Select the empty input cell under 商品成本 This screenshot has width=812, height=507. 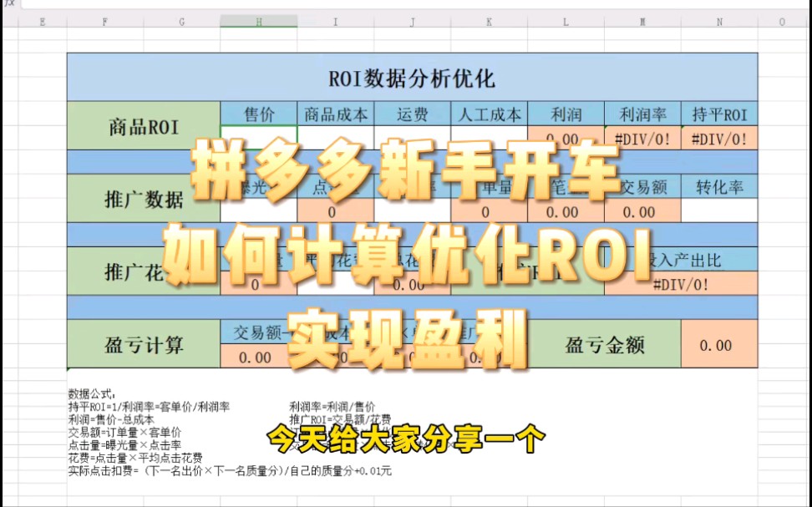(336, 138)
